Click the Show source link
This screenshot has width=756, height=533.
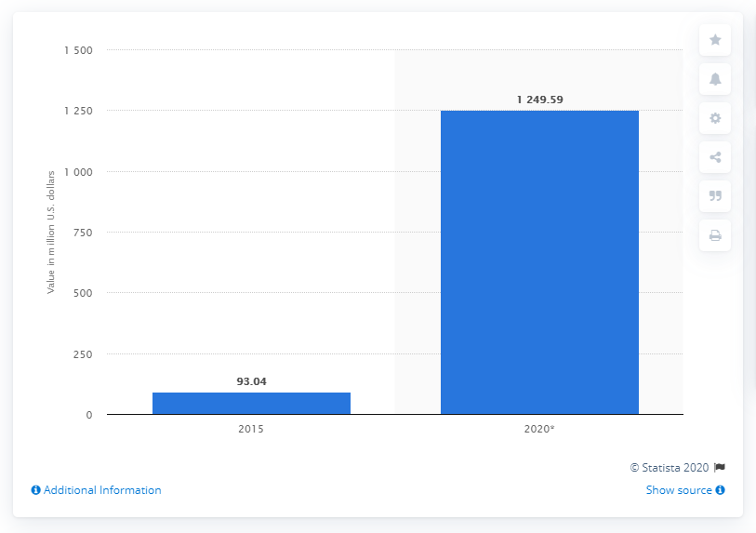pos(679,490)
